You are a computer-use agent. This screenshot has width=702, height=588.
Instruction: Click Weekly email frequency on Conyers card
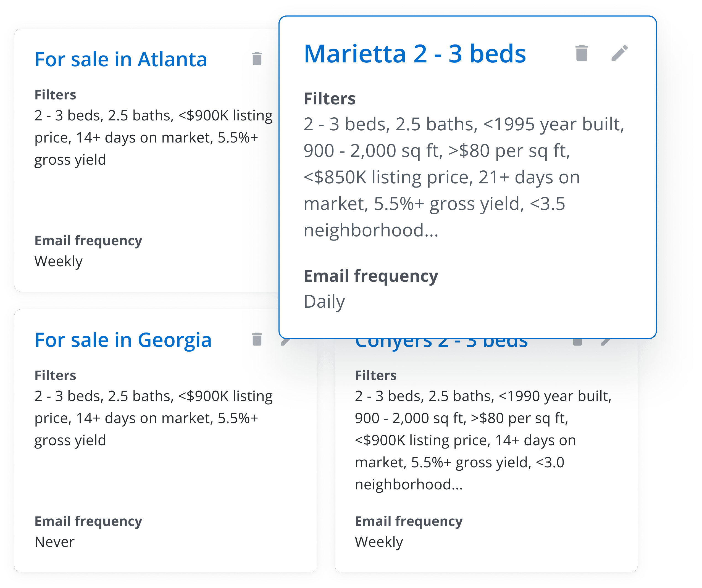point(379,542)
